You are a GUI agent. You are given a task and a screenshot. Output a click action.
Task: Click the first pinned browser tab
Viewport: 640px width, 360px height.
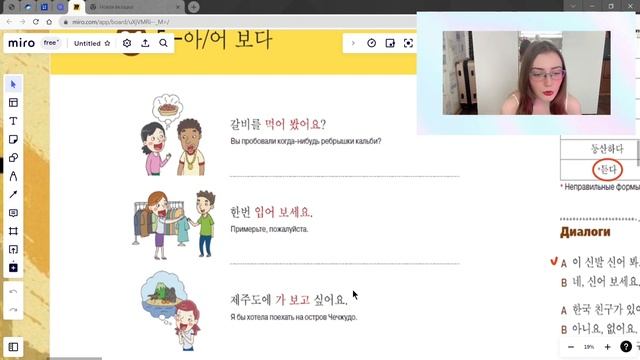click(x=11, y=7)
